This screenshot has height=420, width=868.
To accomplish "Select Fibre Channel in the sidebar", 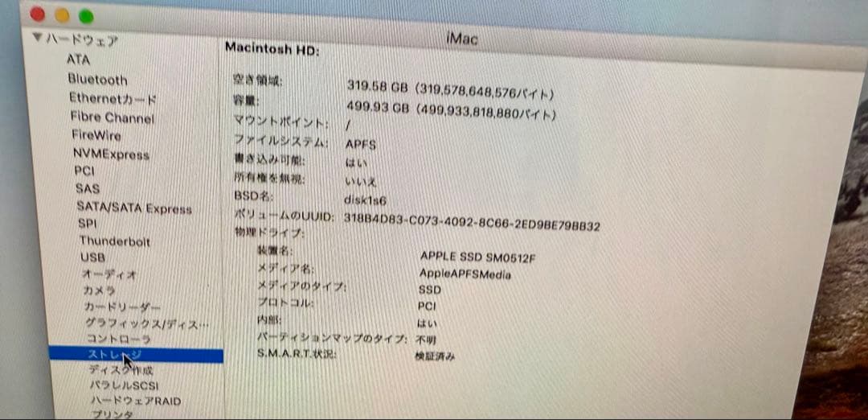I will (x=113, y=117).
